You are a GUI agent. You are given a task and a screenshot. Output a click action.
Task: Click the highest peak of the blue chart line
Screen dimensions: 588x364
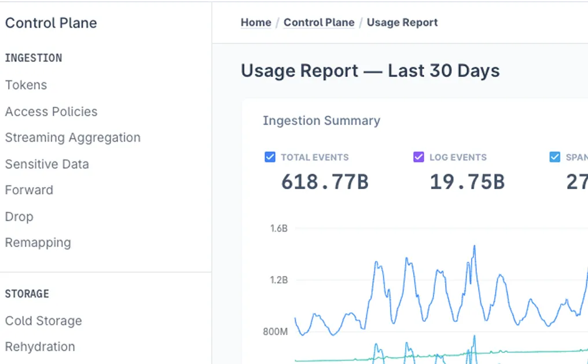pos(475,246)
